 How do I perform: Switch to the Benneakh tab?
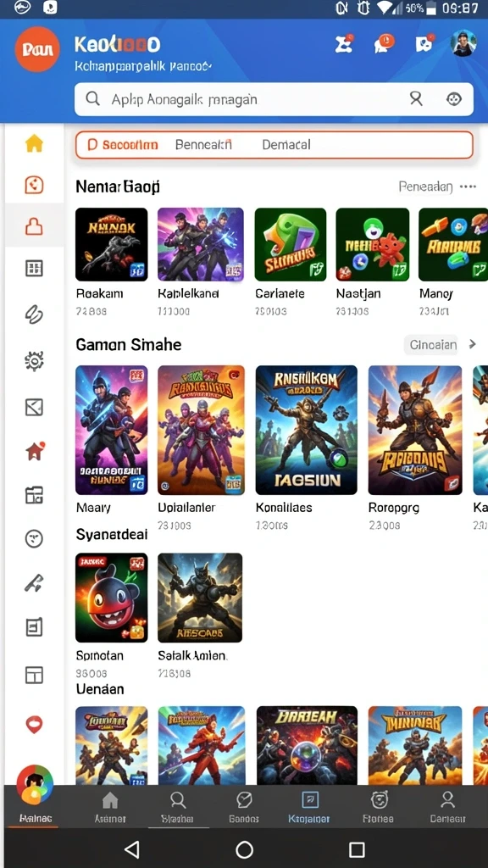(203, 144)
